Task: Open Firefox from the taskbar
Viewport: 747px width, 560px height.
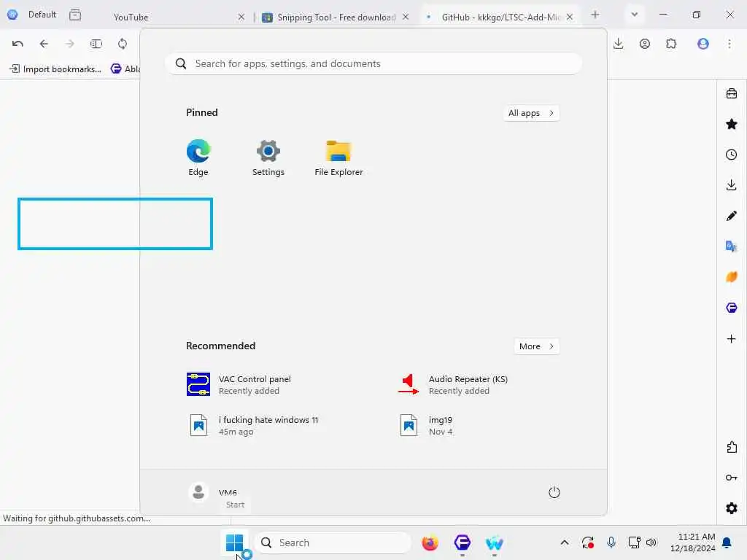Action: click(430, 542)
